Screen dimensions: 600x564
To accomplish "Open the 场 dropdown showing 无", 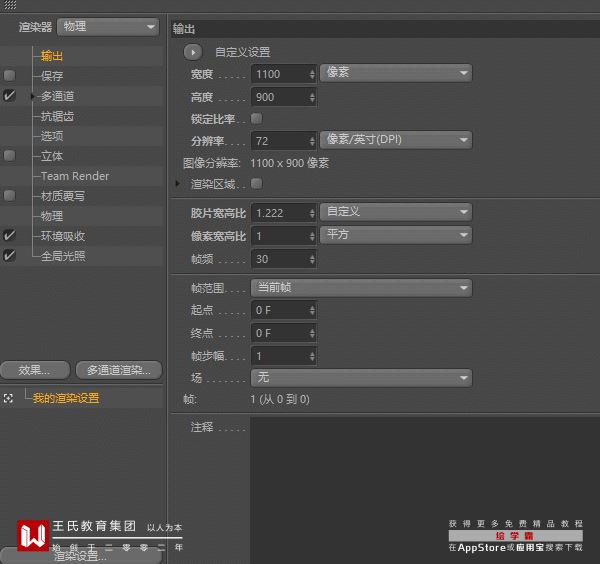I will click(x=362, y=378).
